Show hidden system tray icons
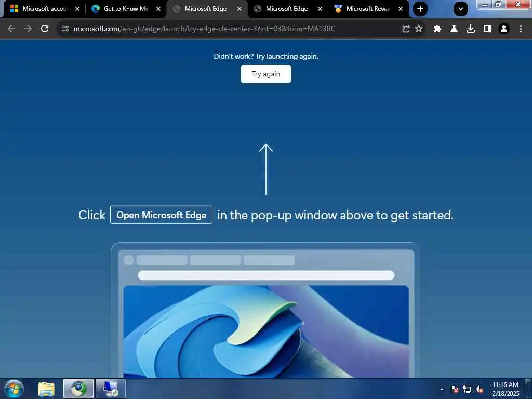532x399 pixels. 442,389
